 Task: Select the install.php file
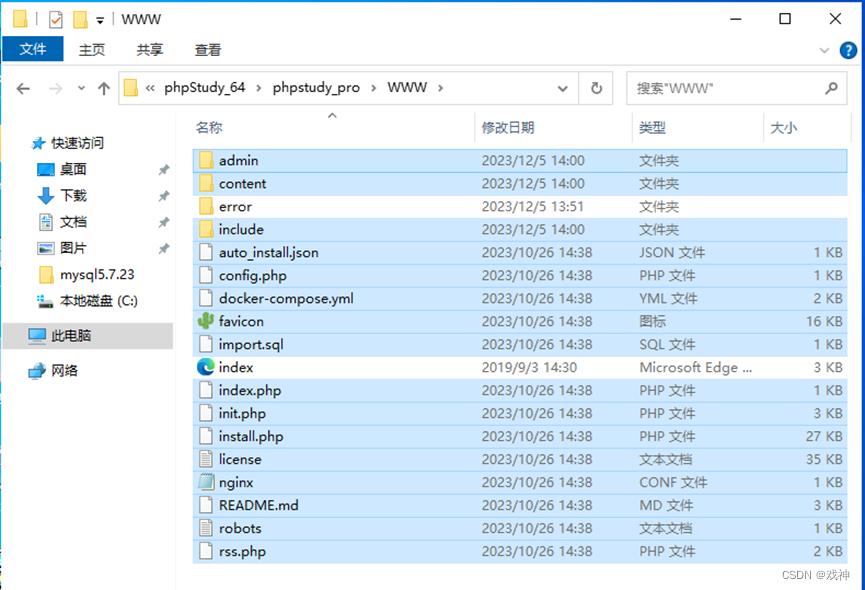[248, 436]
